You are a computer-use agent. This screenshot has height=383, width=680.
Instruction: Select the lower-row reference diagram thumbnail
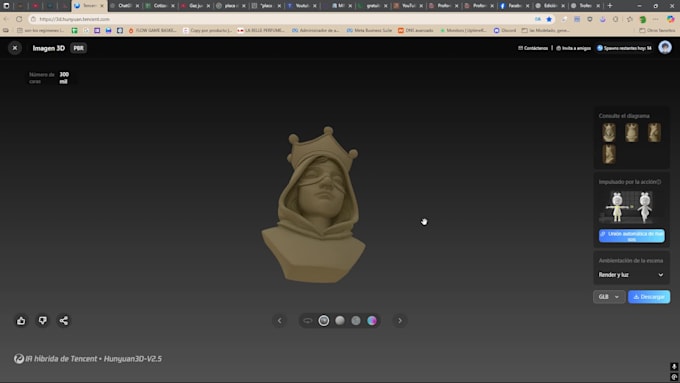(x=609, y=154)
